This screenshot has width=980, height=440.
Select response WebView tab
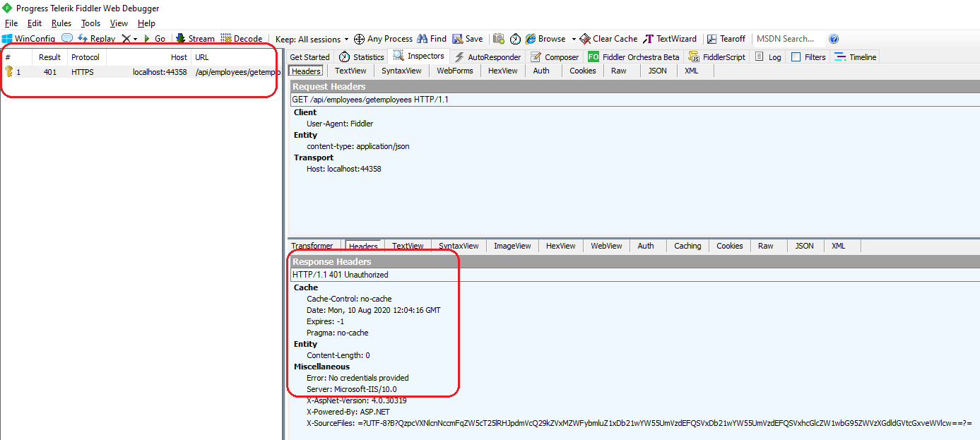(606, 246)
